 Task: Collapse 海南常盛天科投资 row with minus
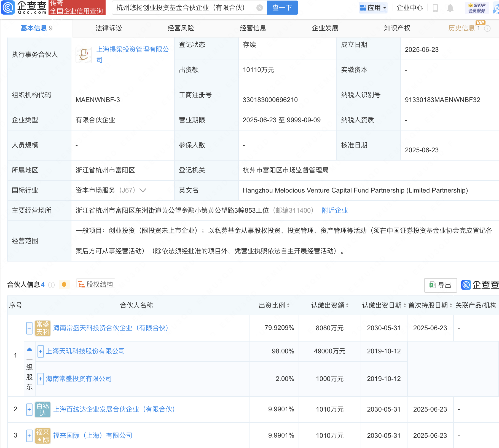point(29,328)
